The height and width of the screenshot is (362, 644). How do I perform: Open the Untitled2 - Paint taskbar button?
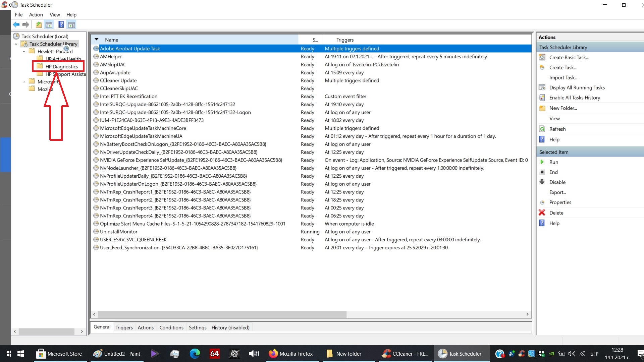coord(117,354)
